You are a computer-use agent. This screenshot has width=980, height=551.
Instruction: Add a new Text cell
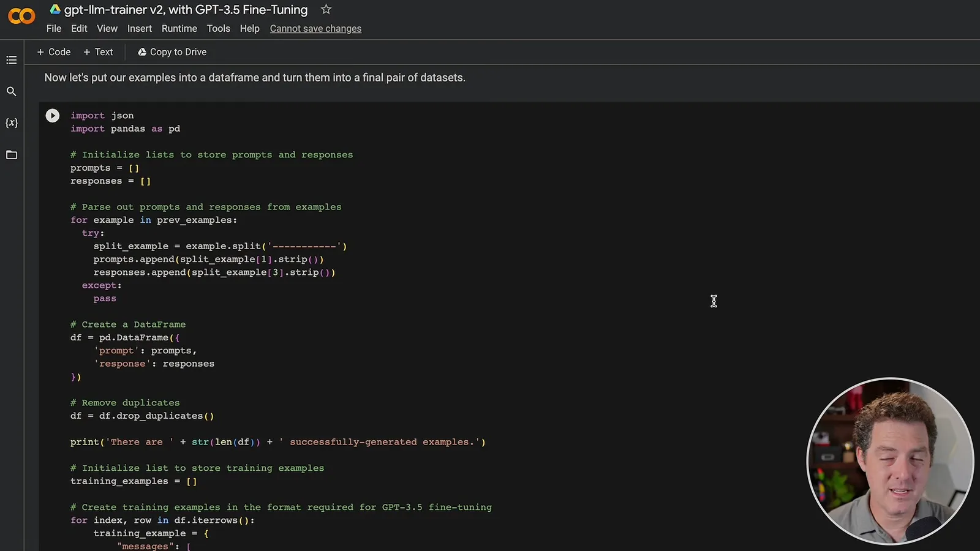click(x=98, y=52)
